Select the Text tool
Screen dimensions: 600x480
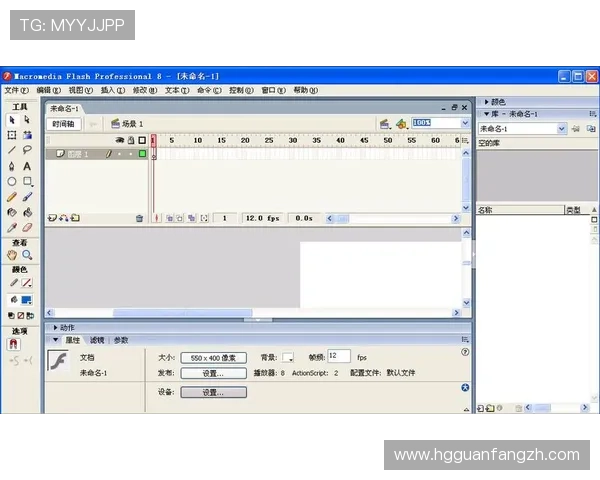[x=27, y=166]
